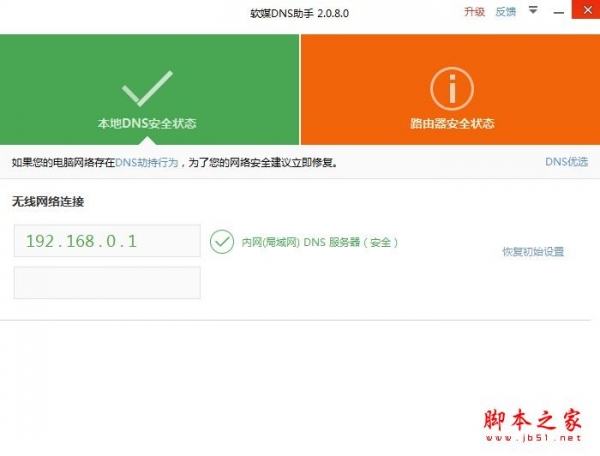The width and height of the screenshot is (600, 456).
Task: Select the green checkmark status icon
Action: coord(147,88)
